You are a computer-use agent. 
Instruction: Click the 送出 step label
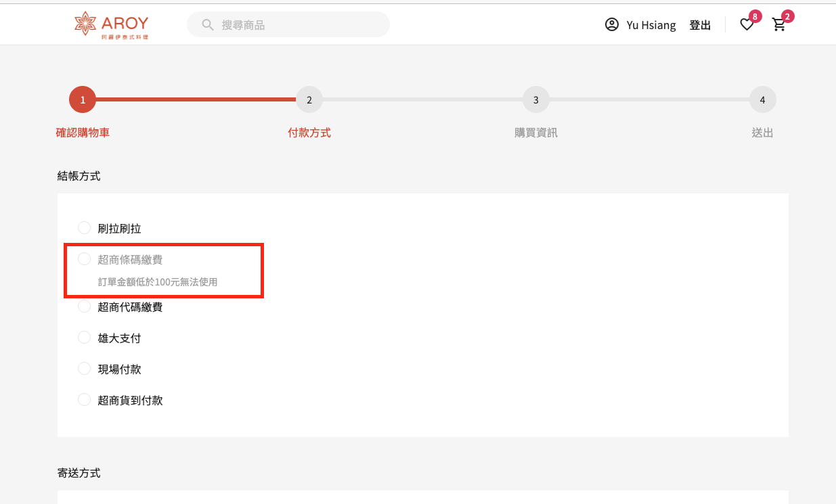tap(762, 133)
